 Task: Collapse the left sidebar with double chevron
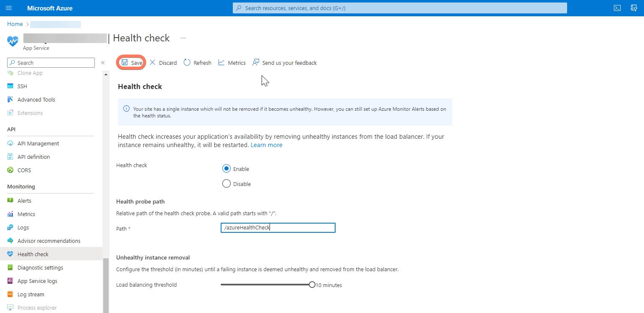(x=103, y=63)
